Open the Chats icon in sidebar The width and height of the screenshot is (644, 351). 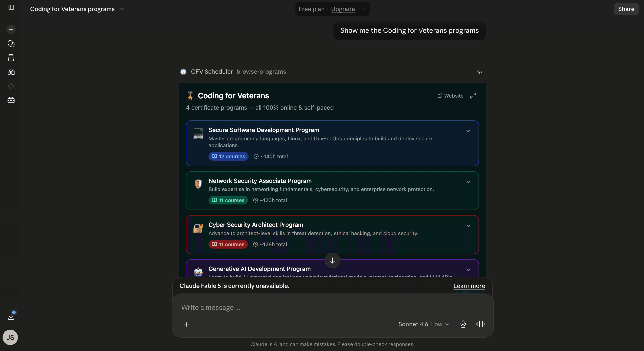tap(11, 44)
